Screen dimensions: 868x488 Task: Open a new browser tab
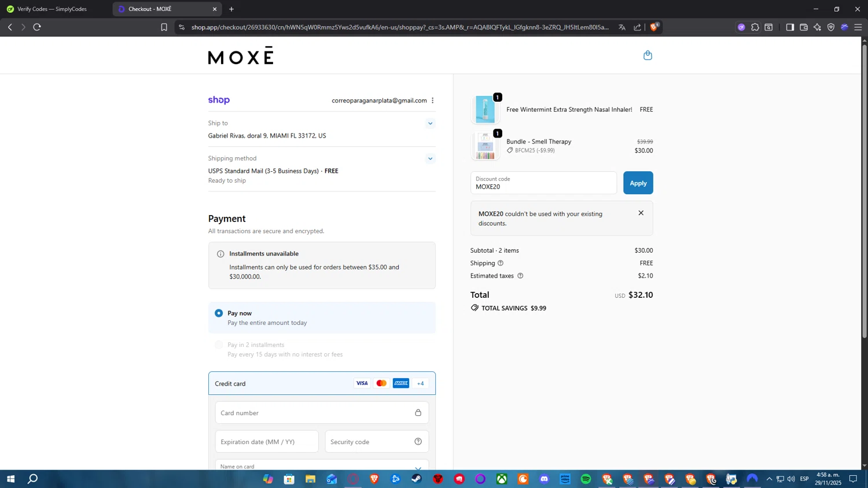tap(231, 9)
